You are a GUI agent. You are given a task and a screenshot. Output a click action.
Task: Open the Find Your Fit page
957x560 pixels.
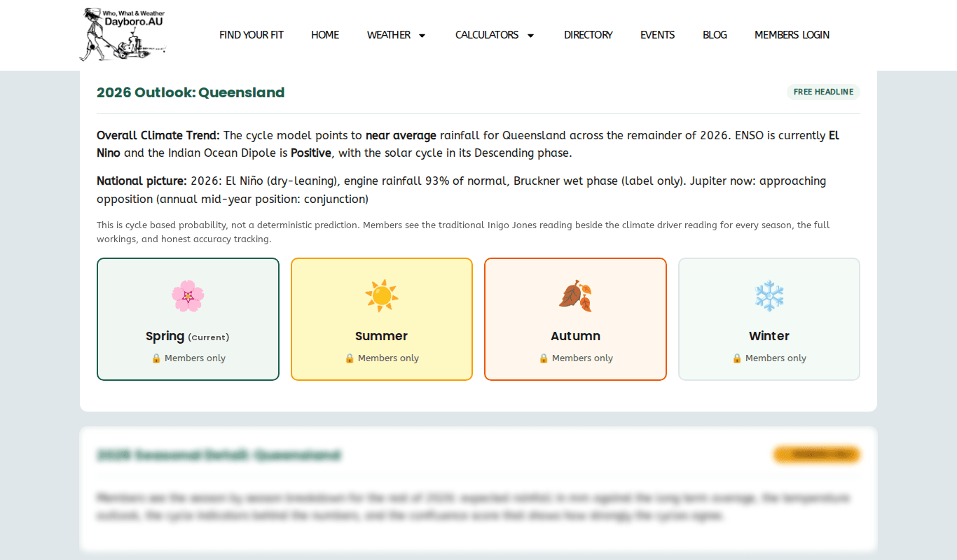pyautogui.click(x=252, y=35)
